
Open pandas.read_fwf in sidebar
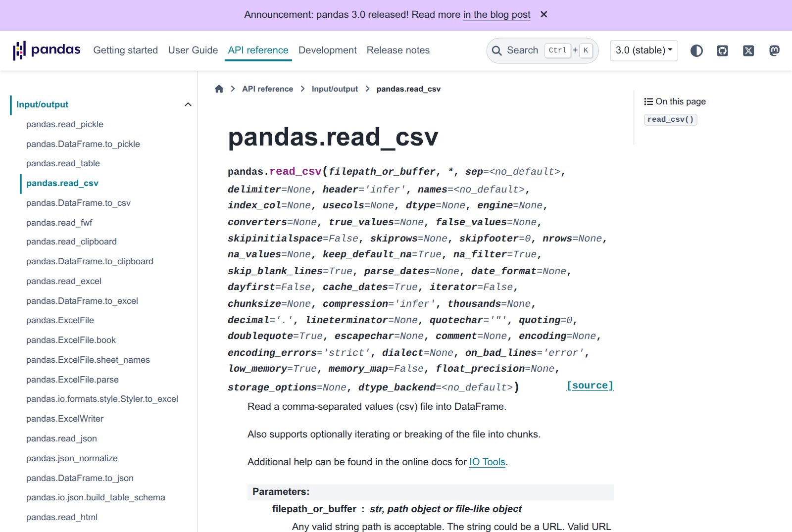(59, 223)
